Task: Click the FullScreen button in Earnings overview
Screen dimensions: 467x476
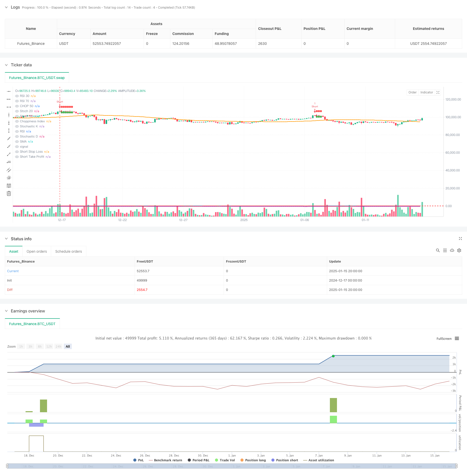Action: pyautogui.click(x=444, y=339)
